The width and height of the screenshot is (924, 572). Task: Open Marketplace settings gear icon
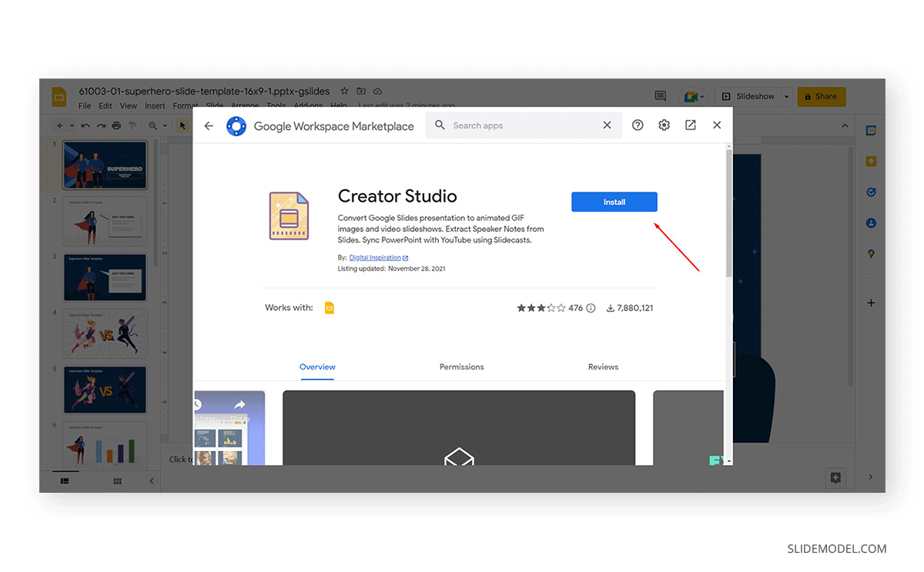pyautogui.click(x=664, y=125)
